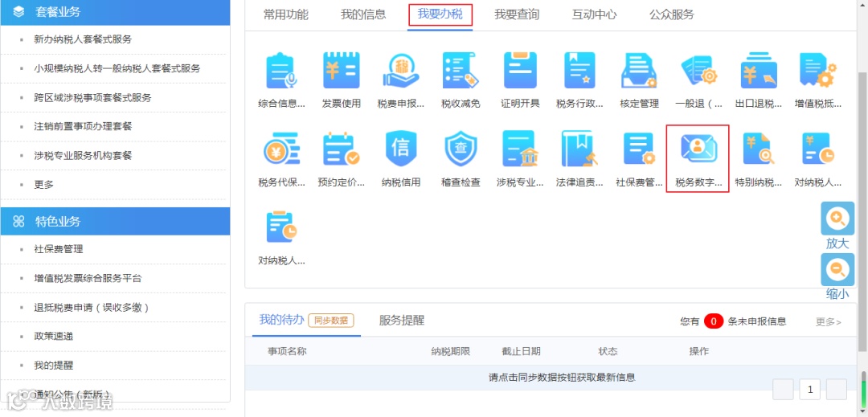Viewport: 868px width, 417px height.
Task: Click the 状态 column header
Action: (608, 351)
